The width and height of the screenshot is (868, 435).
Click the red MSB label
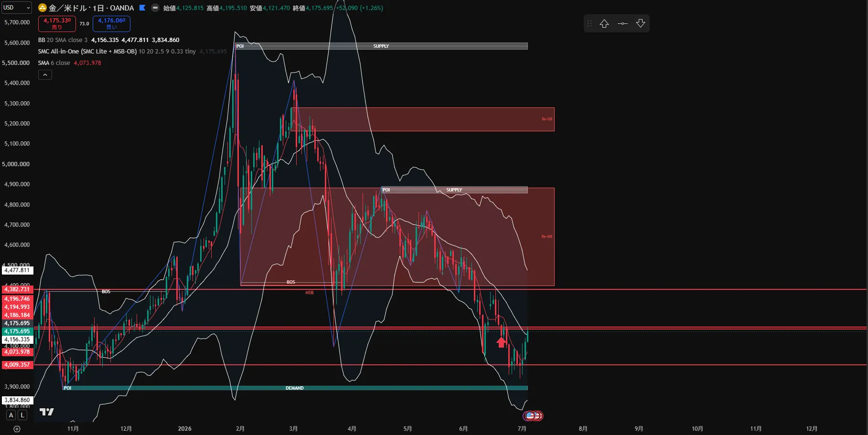pos(310,293)
